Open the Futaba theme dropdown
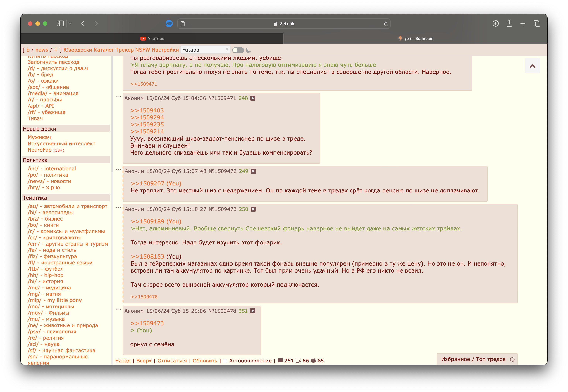The height and width of the screenshot is (392, 568). coord(205,50)
